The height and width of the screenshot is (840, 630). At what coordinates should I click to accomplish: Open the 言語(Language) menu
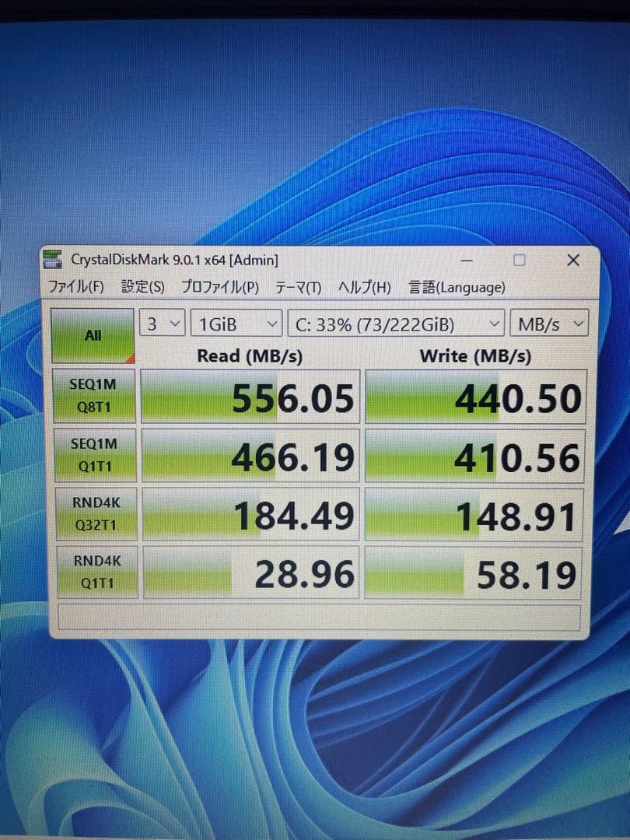(457, 287)
